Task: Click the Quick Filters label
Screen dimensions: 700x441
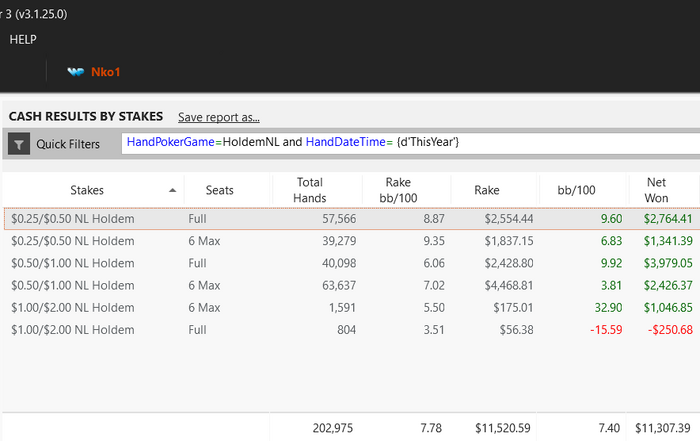Action: 68,144
